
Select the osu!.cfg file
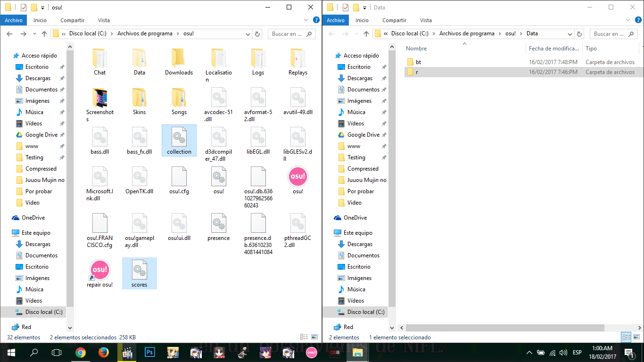pos(179,181)
